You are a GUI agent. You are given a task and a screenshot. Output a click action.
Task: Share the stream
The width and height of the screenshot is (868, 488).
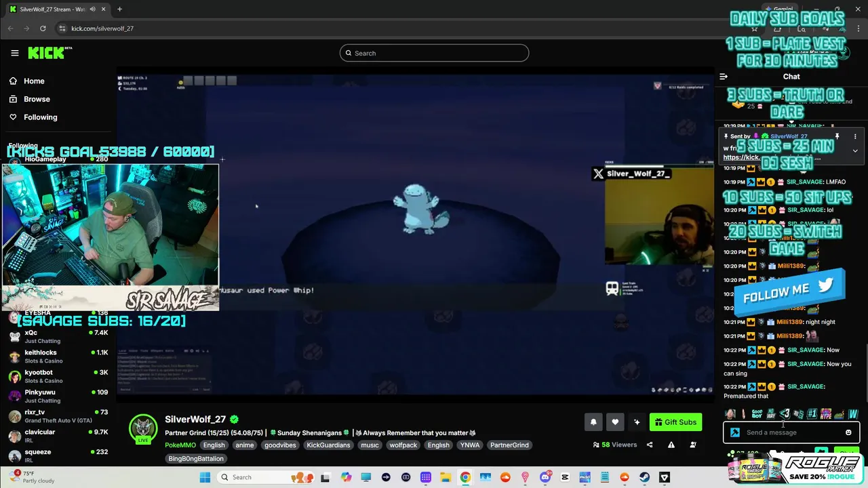650,445
